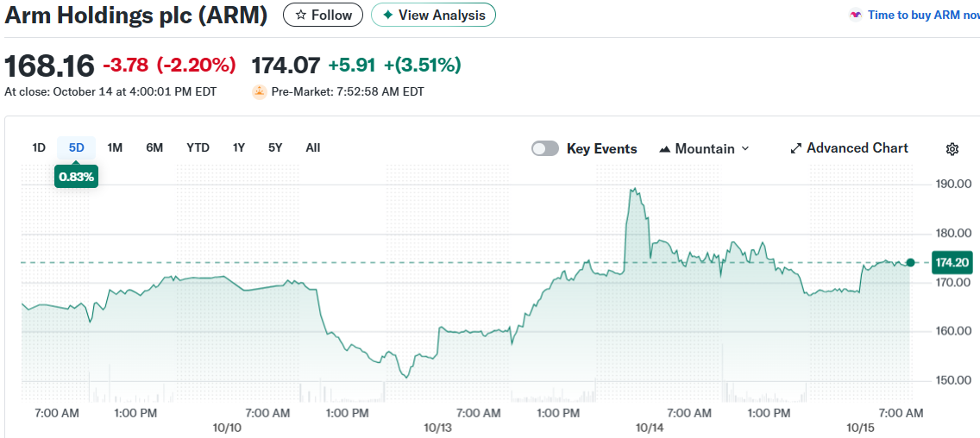Select the All time range
The image size is (980, 438).
pyautogui.click(x=313, y=147)
